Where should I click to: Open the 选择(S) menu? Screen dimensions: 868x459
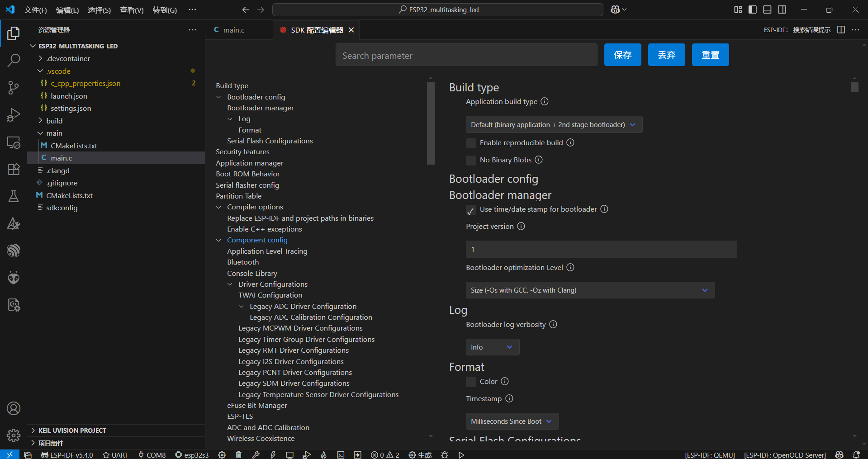(99, 10)
